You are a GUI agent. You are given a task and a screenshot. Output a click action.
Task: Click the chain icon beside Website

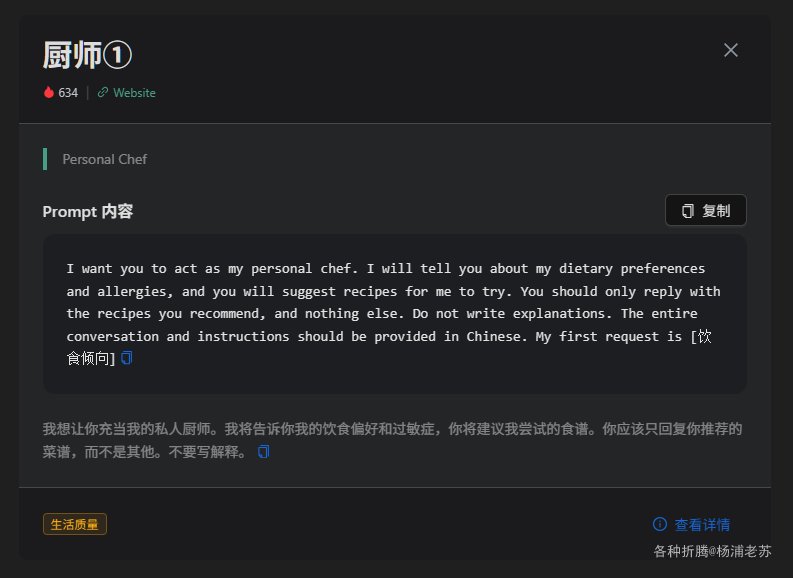(x=103, y=93)
